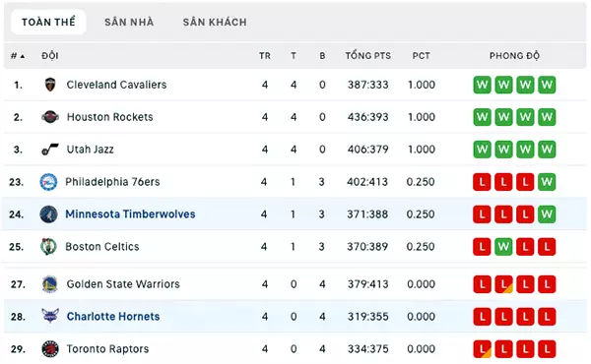The height and width of the screenshot is (364, 591).
Task: Switch to the Sân Khách tab
Action: pyautogui.click(x=215, y=23)
